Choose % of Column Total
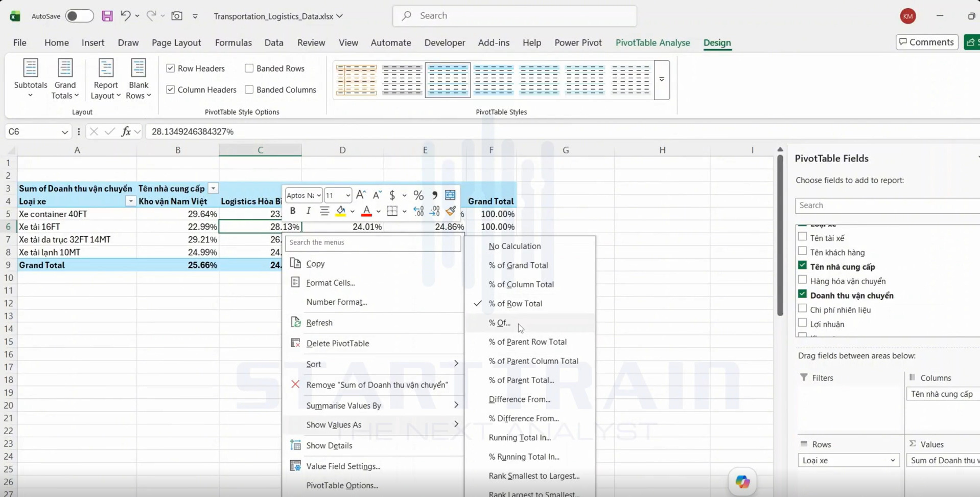 pyautogui.click(x=521, y=284)
